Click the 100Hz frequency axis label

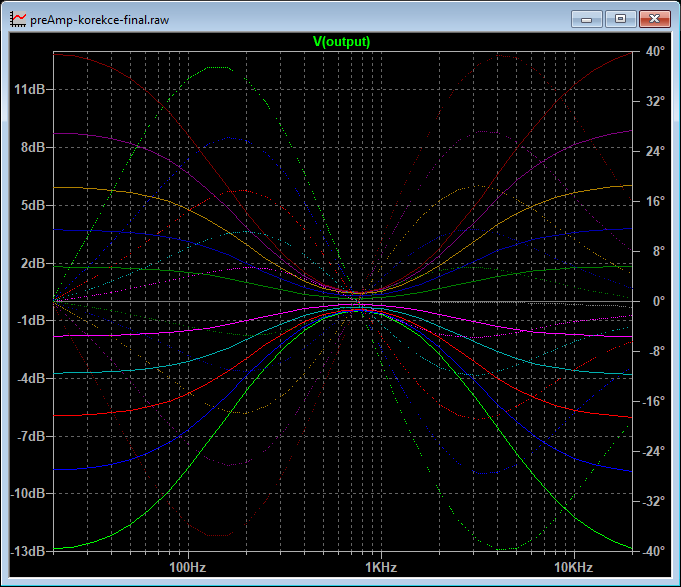tap(188, 567)
